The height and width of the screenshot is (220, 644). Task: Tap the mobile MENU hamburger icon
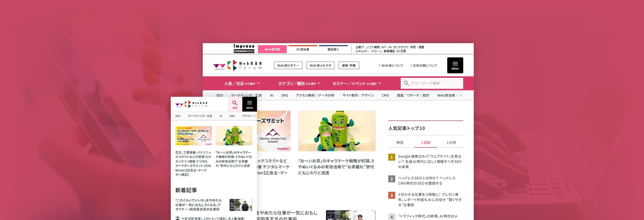tap(249, 104)
